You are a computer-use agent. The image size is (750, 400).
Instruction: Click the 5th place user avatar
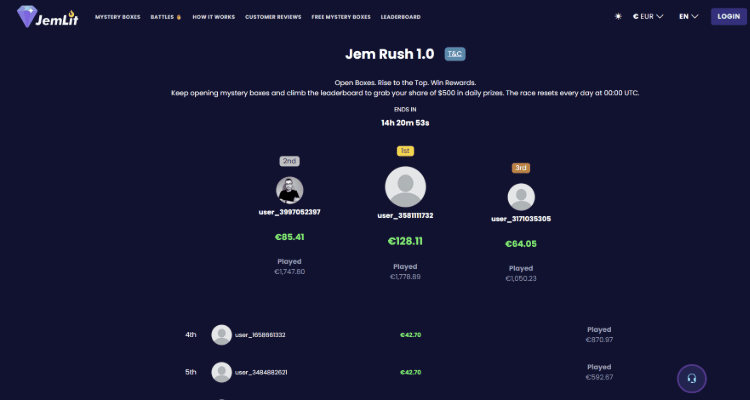221,372
